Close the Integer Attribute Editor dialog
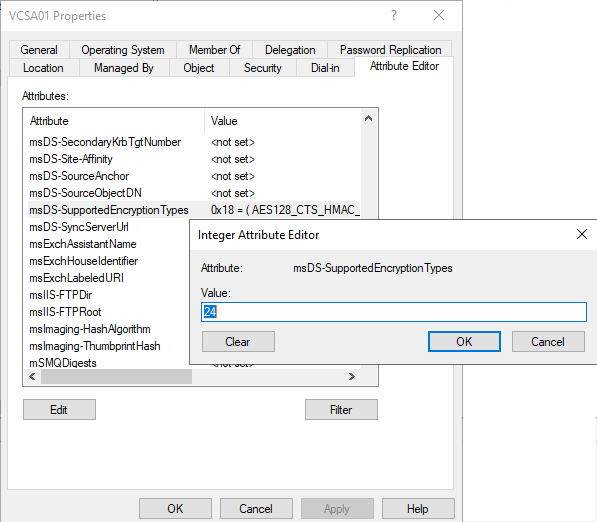 (x=582, y=234)
